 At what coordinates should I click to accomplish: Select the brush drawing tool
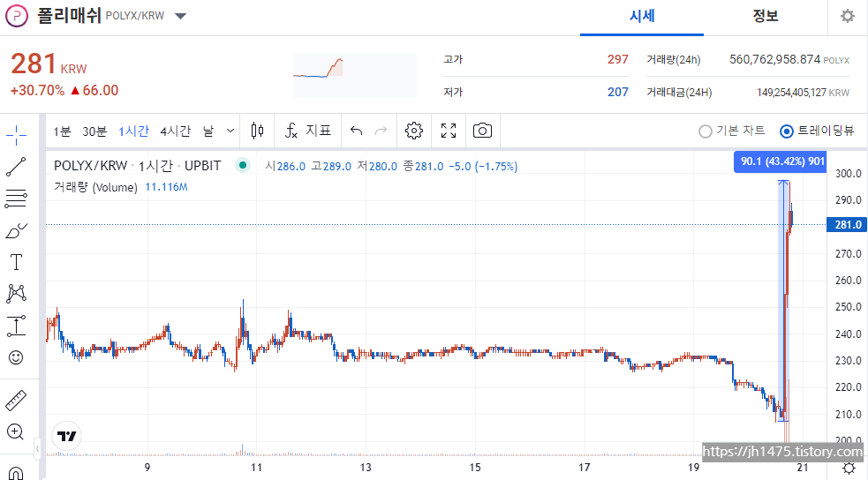point(16,230)
